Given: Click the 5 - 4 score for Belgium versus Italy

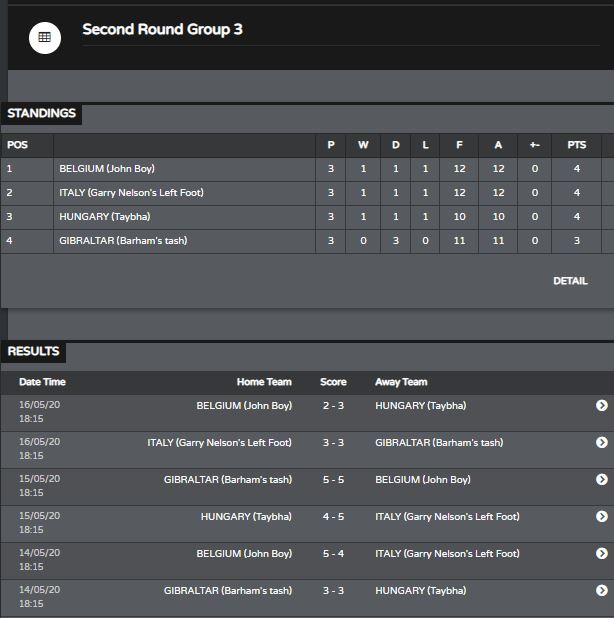Looking at the screenshot, I should tap(333, 553).
